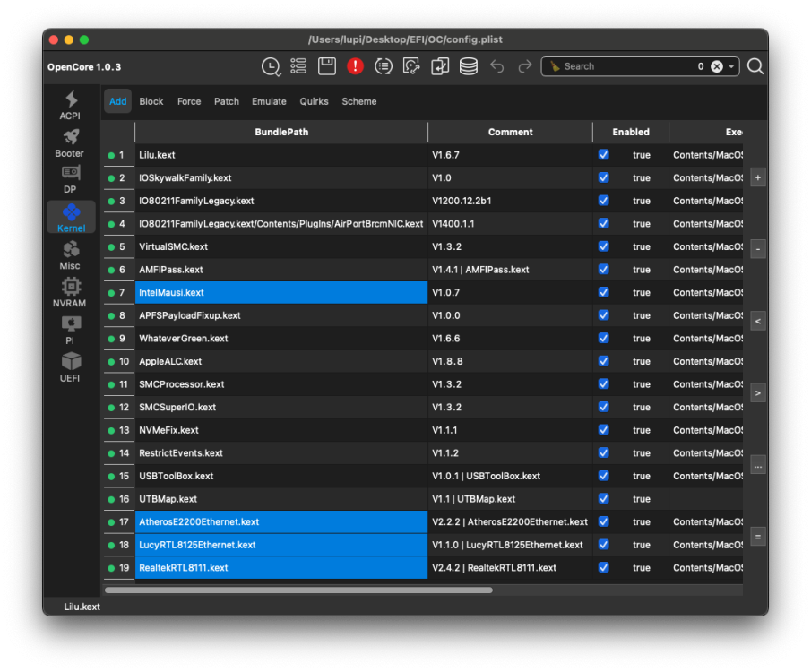Click the V1200.12.2b1 comment cell
Screen dimensions: 811x672
click(x=510, y=201)
